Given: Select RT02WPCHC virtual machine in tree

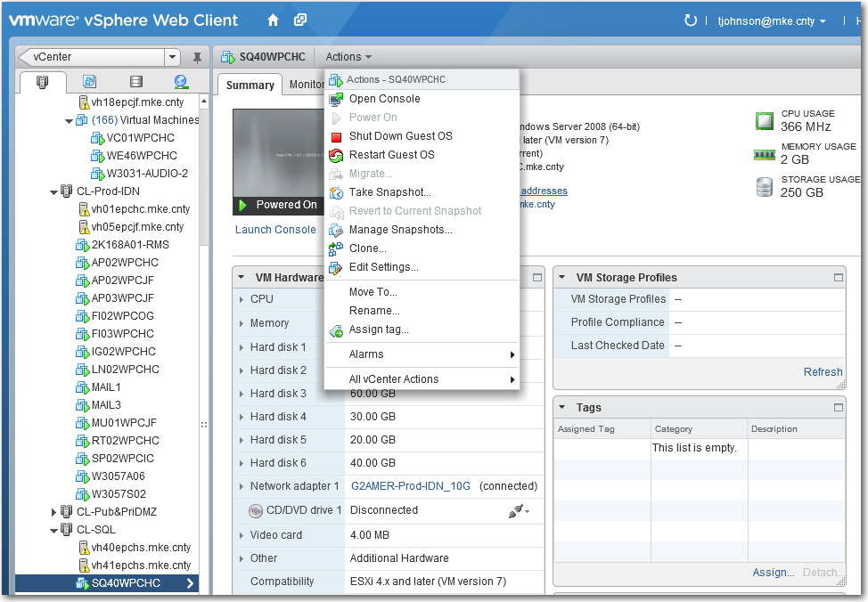Looking at the screenshot, I should tap(125, 441).
